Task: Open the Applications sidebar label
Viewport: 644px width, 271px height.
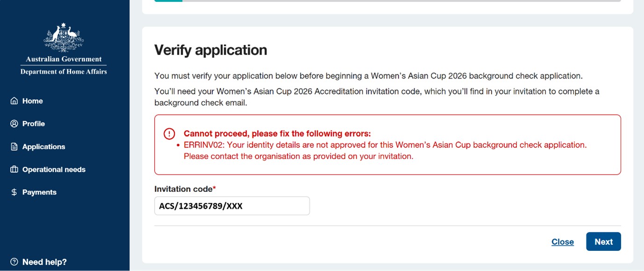Action: [x=43, y=147]
